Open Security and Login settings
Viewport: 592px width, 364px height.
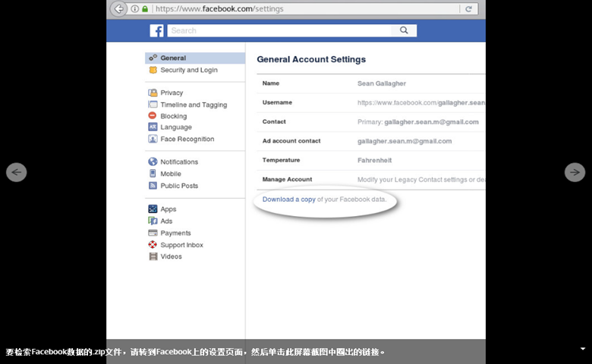(189, 70)
